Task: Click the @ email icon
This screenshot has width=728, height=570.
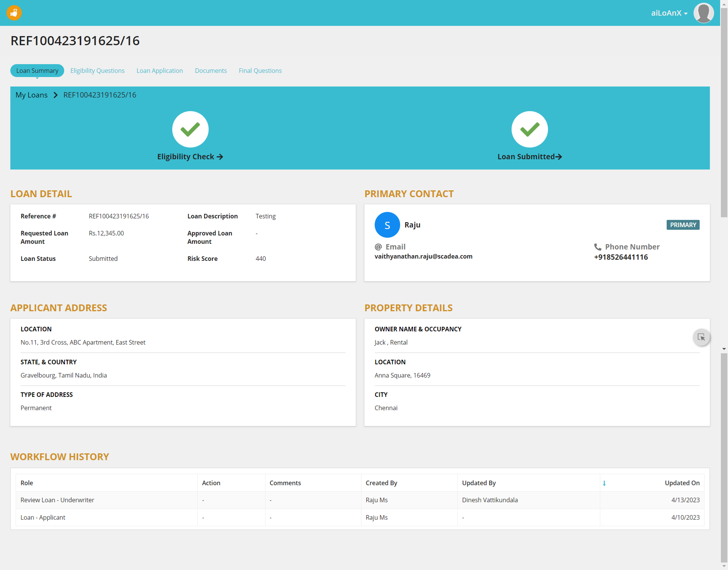Action: 378,247
